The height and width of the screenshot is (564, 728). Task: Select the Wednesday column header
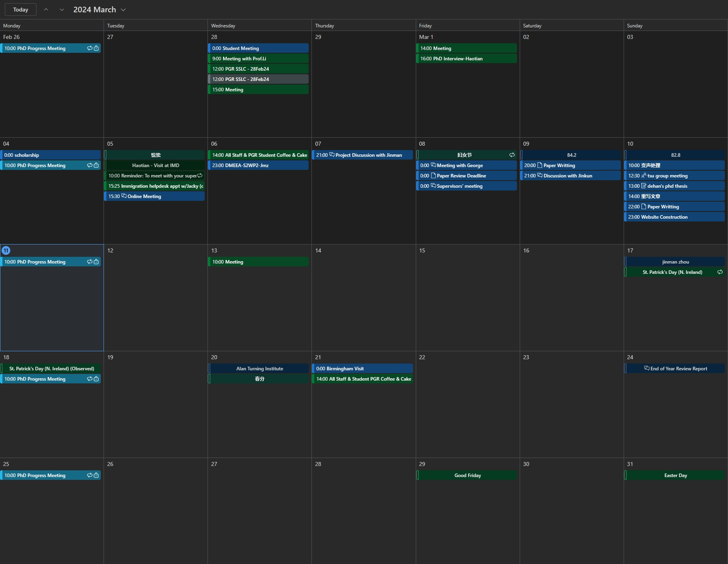(223, 25)
